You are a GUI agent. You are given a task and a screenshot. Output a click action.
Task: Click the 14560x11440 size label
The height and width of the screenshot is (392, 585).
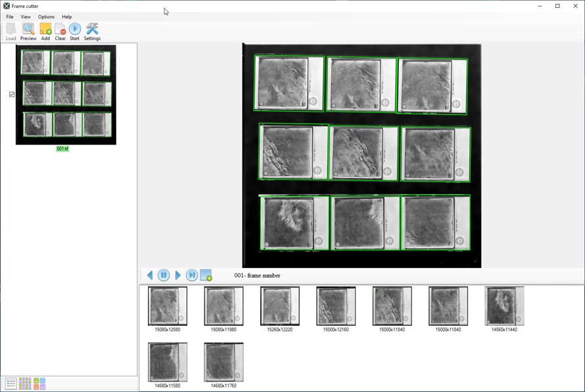(x=504, y=330)
